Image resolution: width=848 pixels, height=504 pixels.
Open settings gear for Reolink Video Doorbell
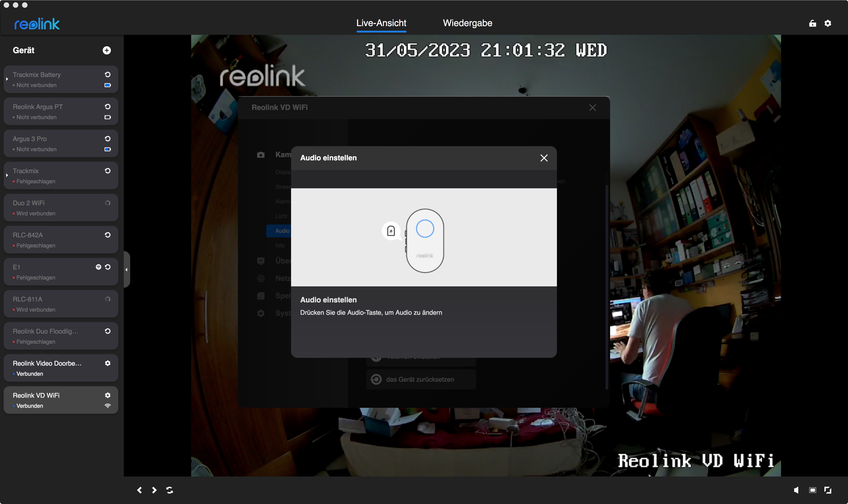tap(108, 363)
